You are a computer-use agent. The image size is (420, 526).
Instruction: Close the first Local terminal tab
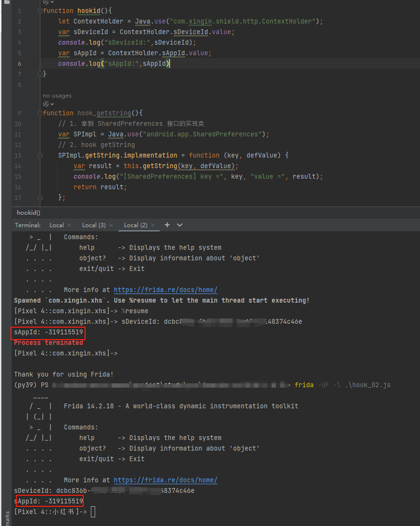[x=69, y=225]
